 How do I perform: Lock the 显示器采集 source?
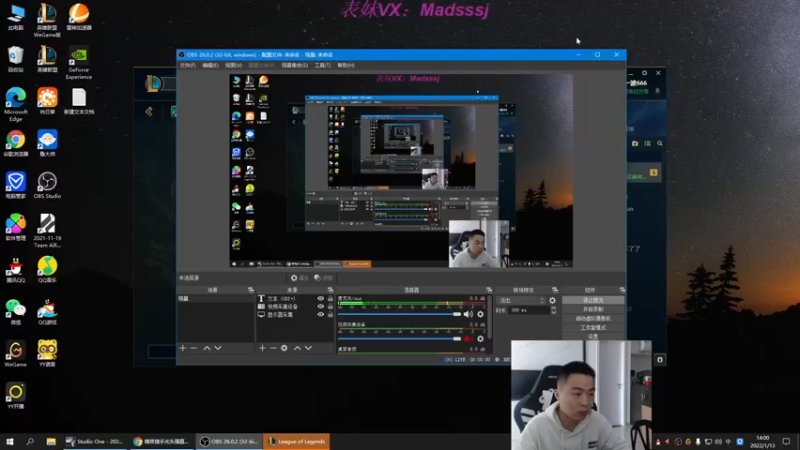click(x=330, y=315)
